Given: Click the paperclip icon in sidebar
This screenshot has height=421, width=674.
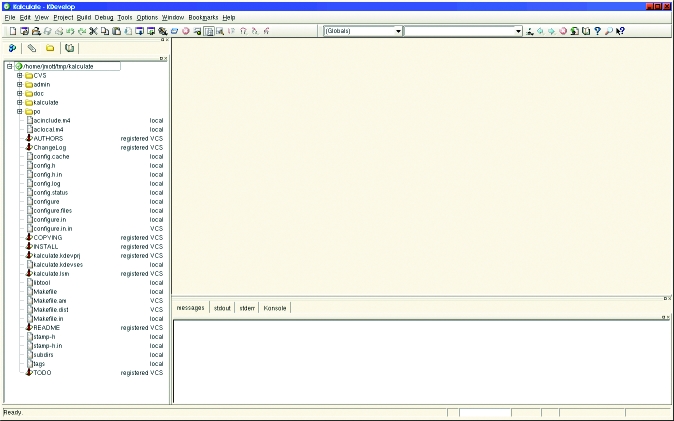Looking at the screenshot, I should (x=31, y=47).
